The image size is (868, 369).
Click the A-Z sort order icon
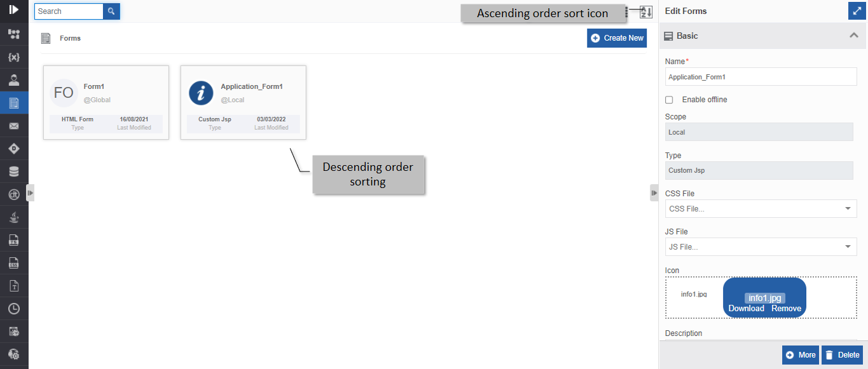coord(646,12)
